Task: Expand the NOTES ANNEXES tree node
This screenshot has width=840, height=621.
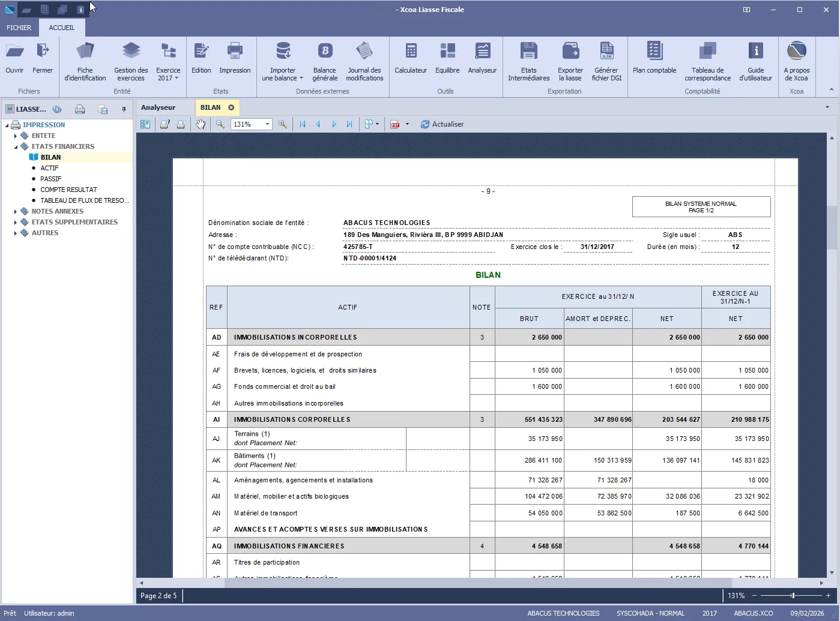Action: tap(16, 211)
